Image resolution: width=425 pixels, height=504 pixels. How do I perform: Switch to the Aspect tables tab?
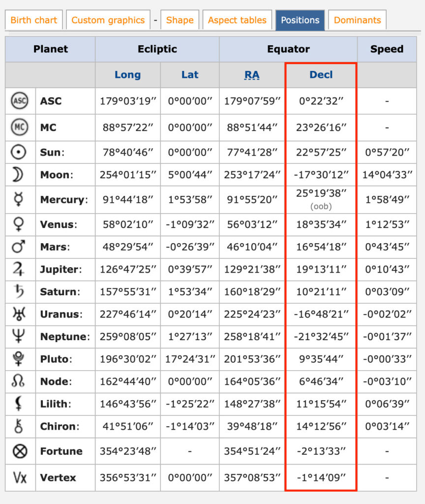[237, 20]
